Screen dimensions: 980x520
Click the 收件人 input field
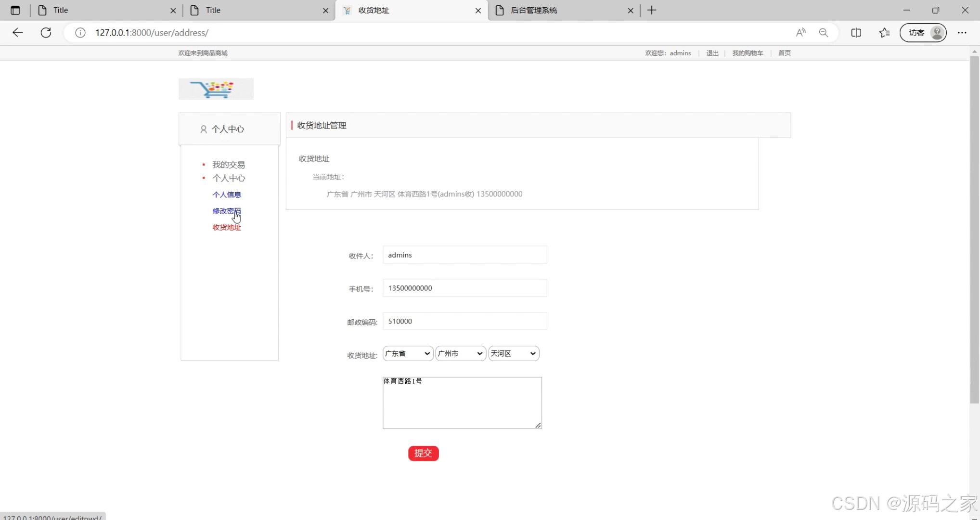click(464, 255)
